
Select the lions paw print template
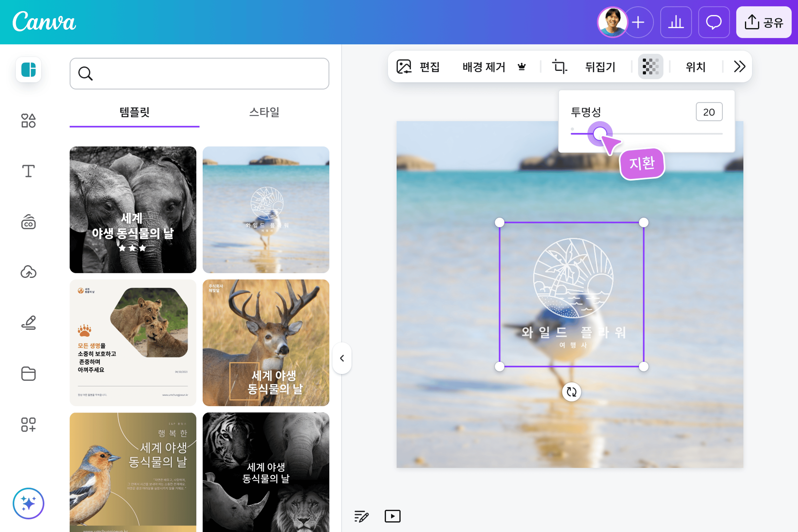(133, 343)
